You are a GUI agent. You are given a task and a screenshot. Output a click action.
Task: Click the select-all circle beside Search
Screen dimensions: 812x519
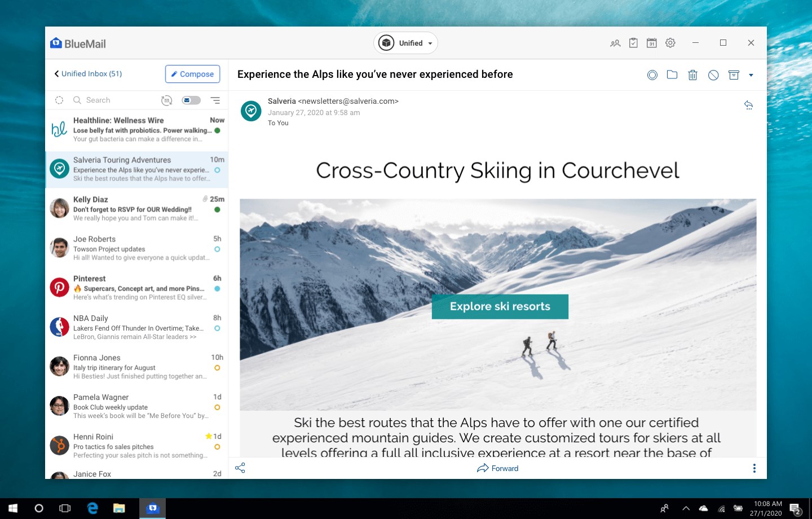pos(59,100)
